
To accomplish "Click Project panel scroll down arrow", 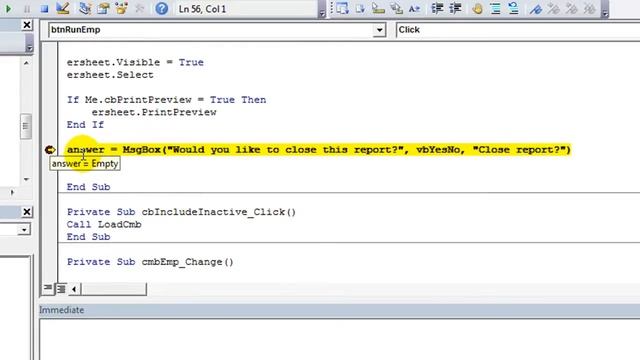I will 26,179.
